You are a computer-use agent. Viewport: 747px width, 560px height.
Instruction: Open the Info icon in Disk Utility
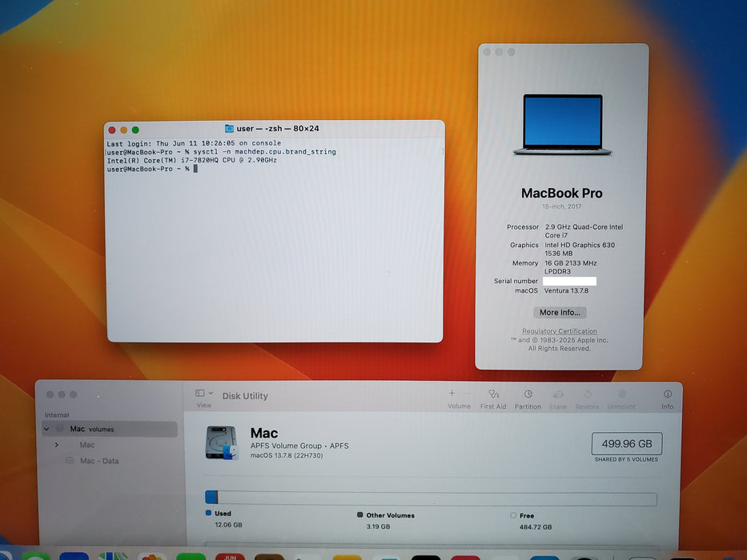click(668, 394)
